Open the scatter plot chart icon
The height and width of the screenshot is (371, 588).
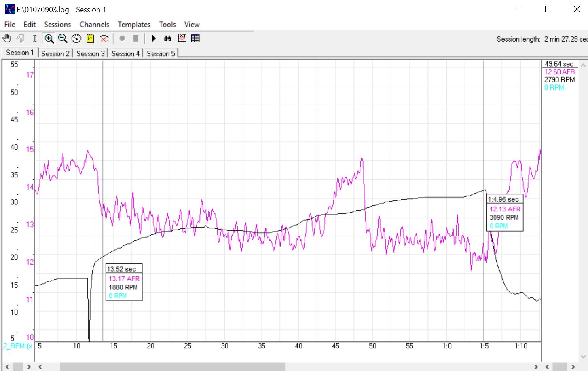tap(182, 38)
